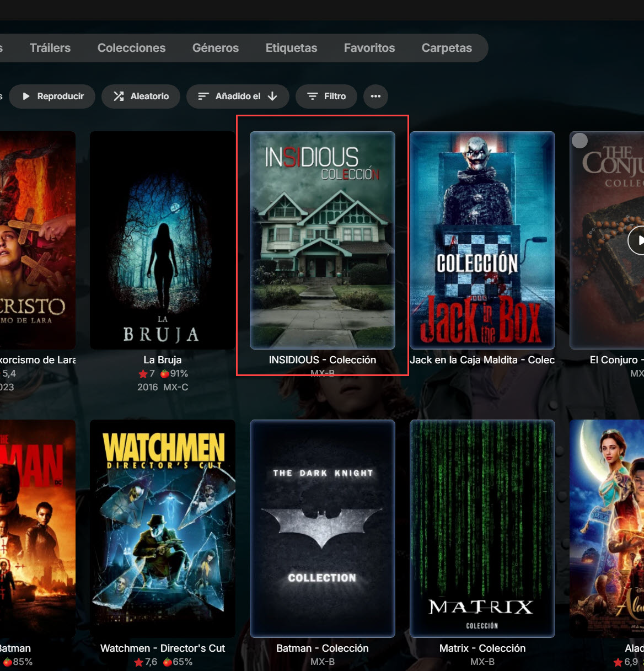Open the Tráilers tab
644x671 pixels.
pos(50,48)
